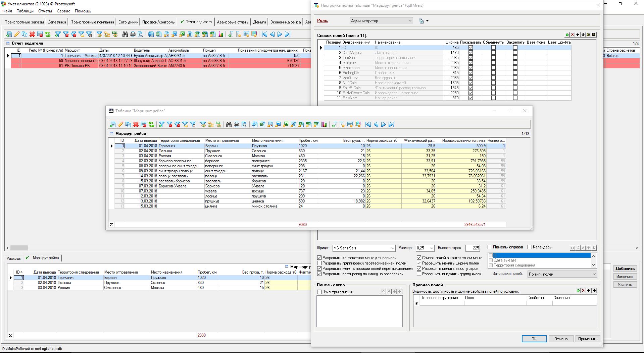This screenshot has width=644, height=353.
Task: Click the Изменить button
Action: point(625,277)
